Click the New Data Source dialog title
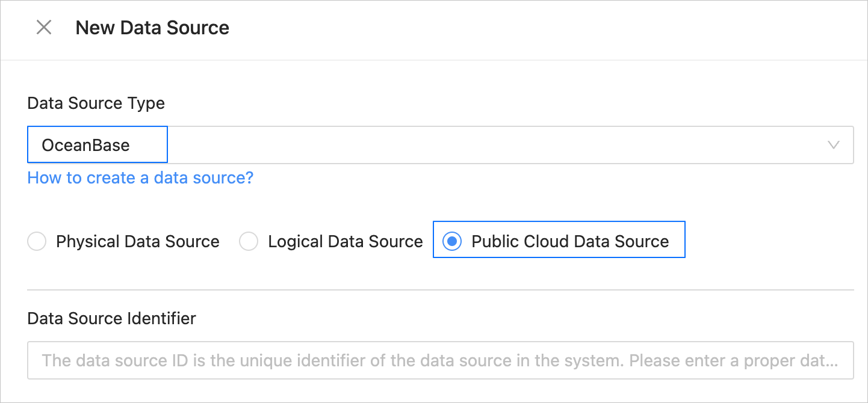 tap(152, 27)
